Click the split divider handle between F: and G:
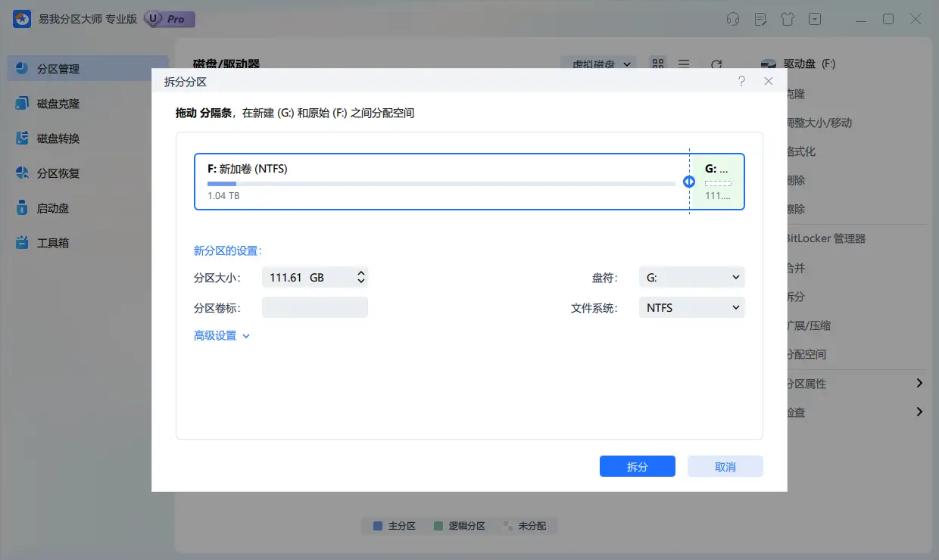Image resolution: width=939 pixels, height=560 pixels. 689,182
